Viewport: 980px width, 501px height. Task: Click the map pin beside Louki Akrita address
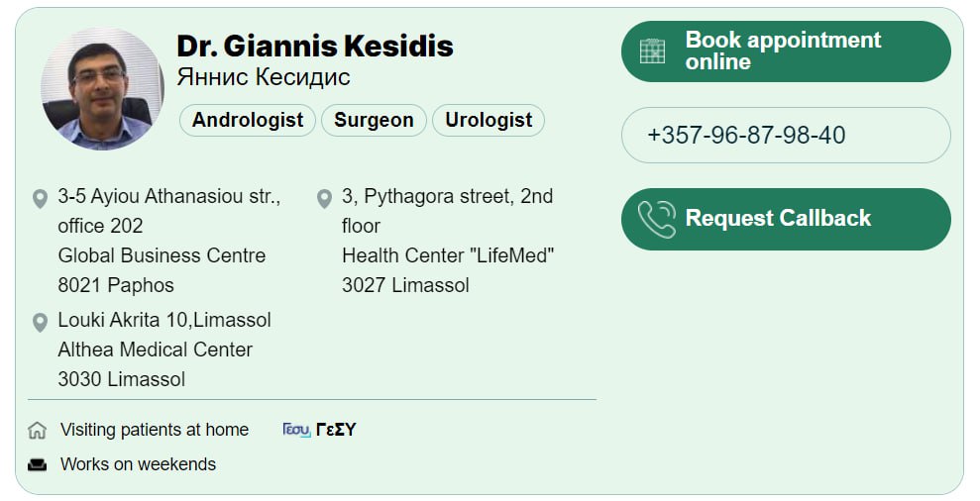click(40, 323)
